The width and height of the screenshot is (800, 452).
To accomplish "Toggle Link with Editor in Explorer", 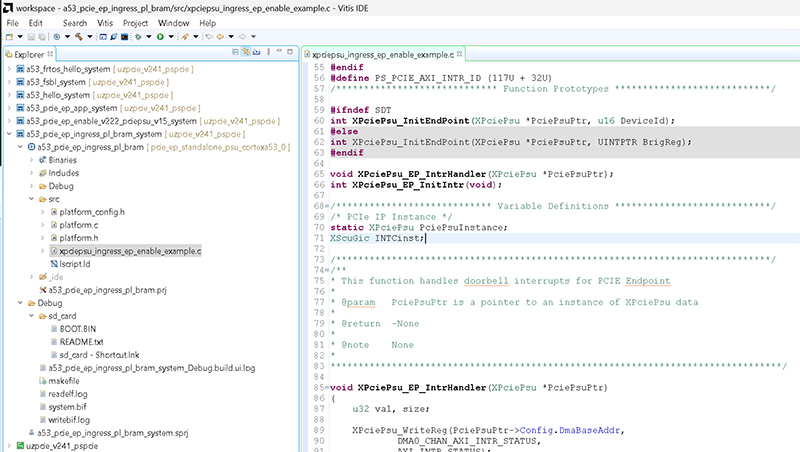I will (x=246, y=52).
